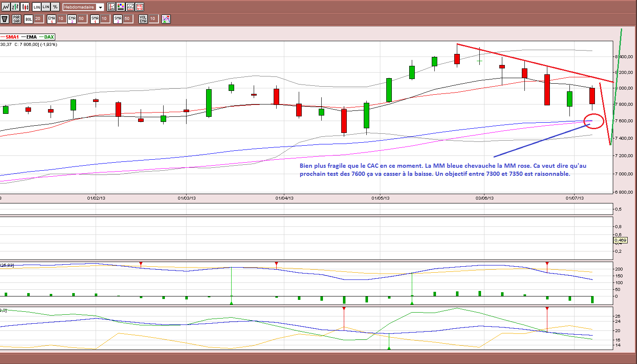Viewport: 637px width, 364px height.
Task: Click the -1,93% change value
Action: point(49,44)
